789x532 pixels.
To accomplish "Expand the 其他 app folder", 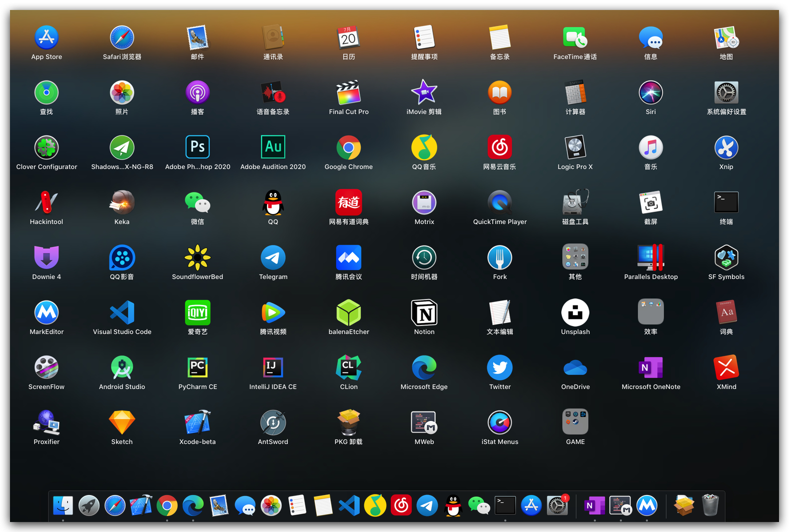I will (x=575, y=258).
